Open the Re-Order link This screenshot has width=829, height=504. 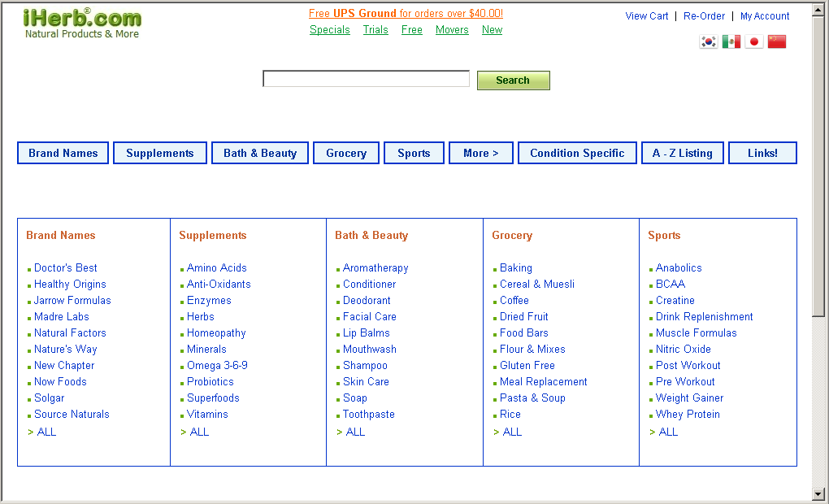pyautogui.click(x=704, y=16)
